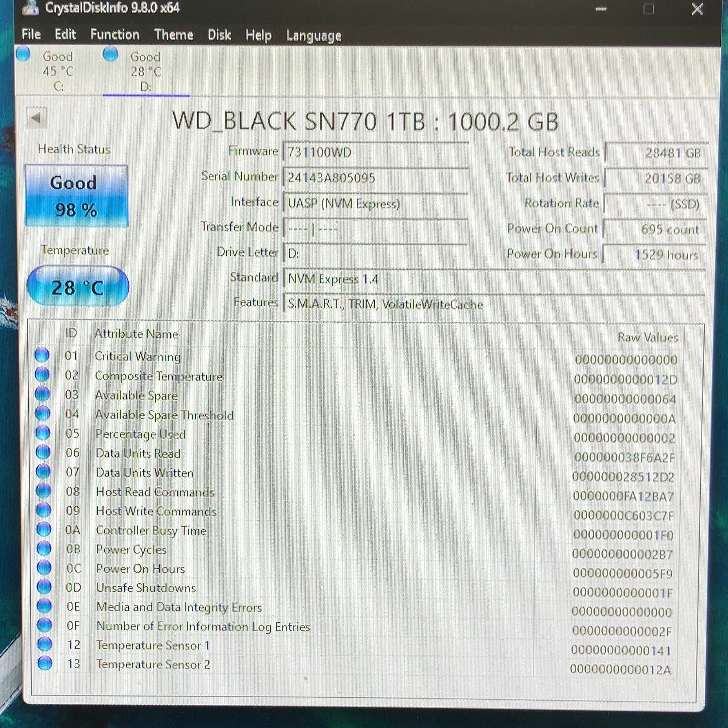Viewport: 728px width, 728px height.
Task: Open the Edit menu
Action: 65,34
